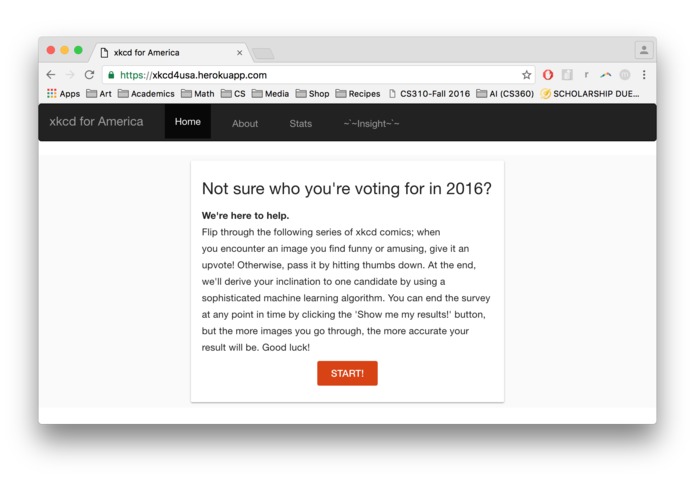Click the Apps grid shortcut
Viewport: 695px width, 494px height.
pos(63,93)
